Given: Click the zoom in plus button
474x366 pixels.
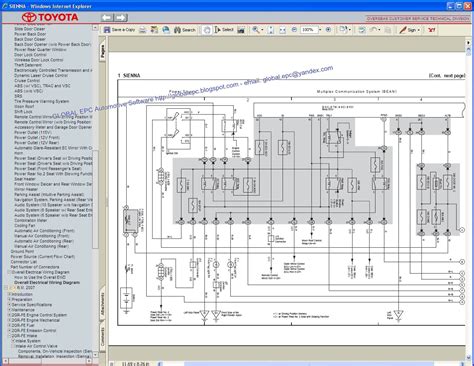Looking at the screenshot, I should [x=328, y=30].
